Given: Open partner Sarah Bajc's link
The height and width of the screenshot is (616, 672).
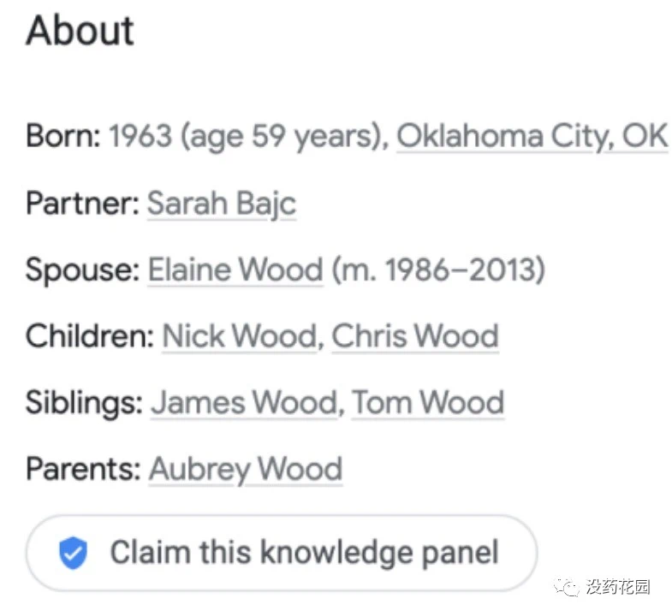Looking at the screenshot, I should (222, 203).
